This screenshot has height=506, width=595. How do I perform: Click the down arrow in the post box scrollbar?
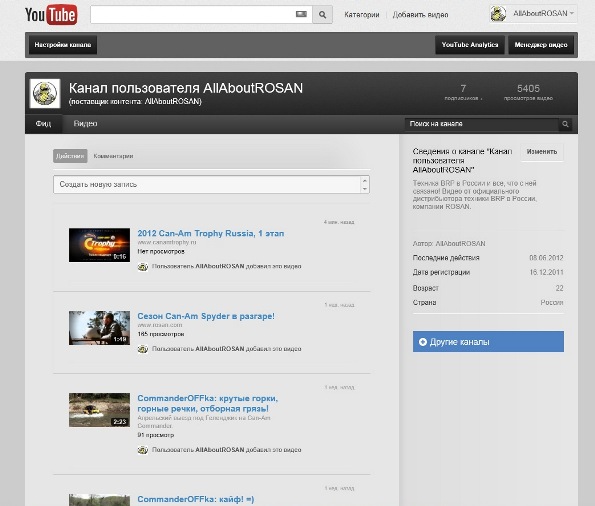365,189
